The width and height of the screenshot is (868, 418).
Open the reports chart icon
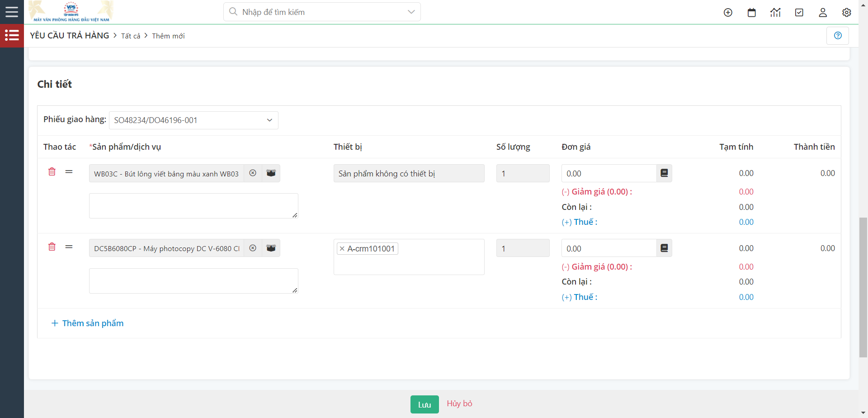pyautogui.click(x=775, y=13)
